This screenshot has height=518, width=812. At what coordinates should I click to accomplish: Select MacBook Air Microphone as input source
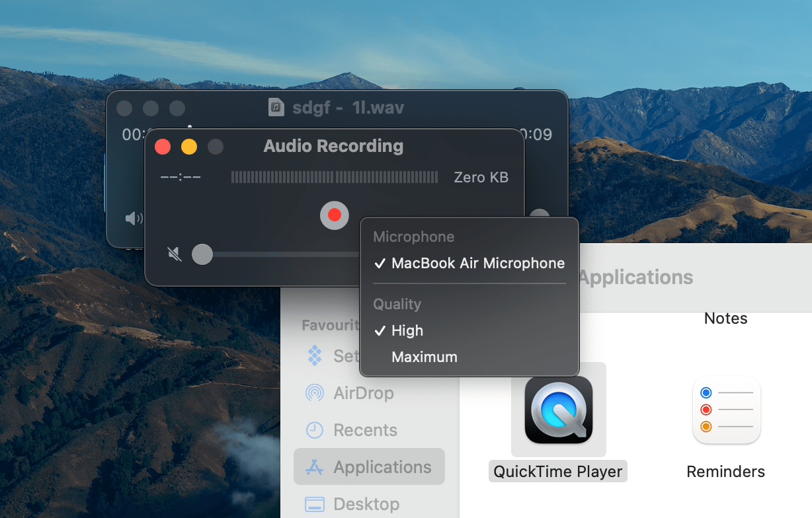click(x=477, y=264)
